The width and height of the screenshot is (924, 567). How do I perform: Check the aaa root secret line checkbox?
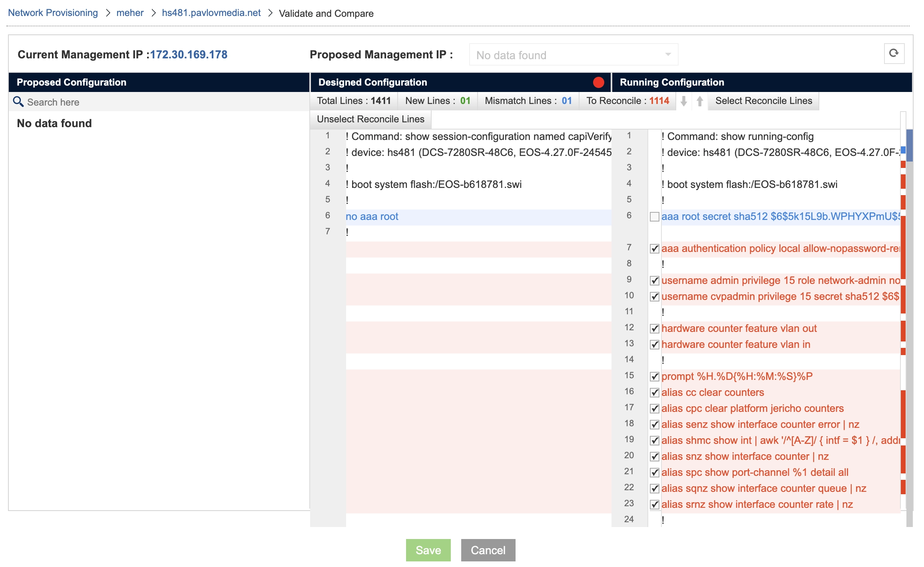pyautogui.click(x=655, y=217)
